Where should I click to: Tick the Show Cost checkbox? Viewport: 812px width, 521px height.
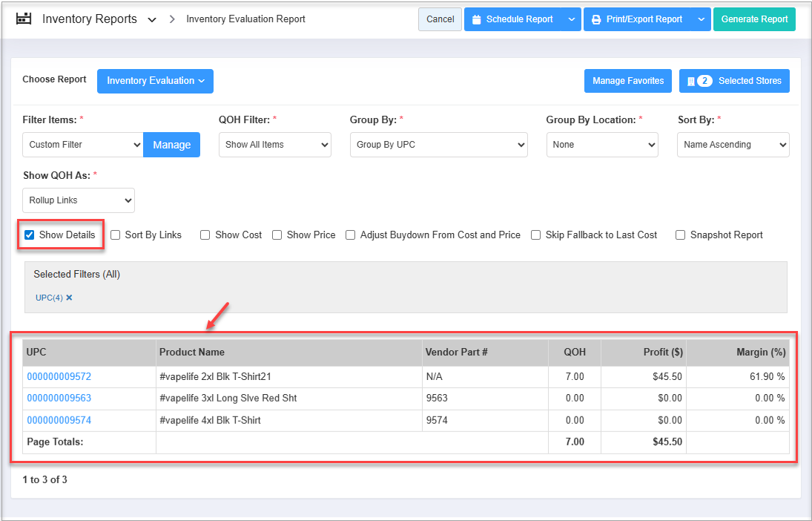point(205,235)
